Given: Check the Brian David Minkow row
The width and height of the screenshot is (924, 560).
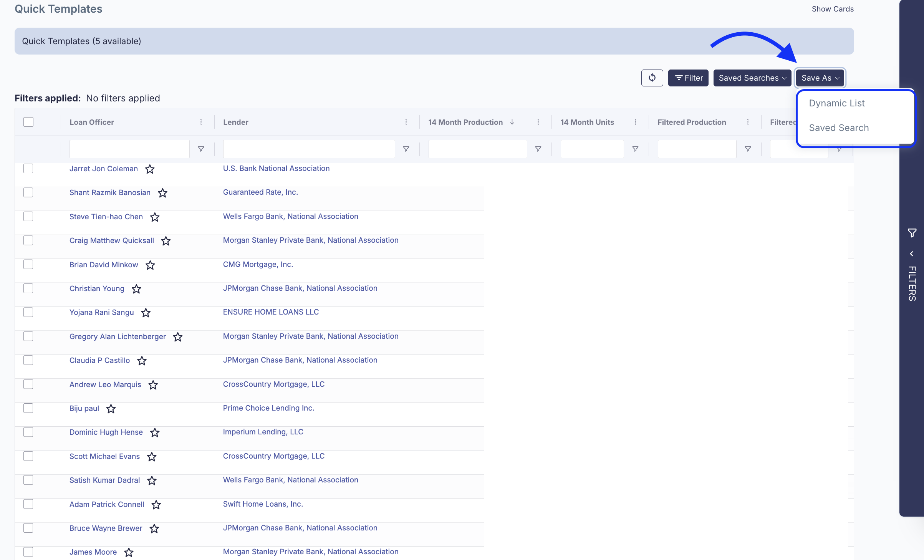Looking at the screenshot, I should click(28, 264).
